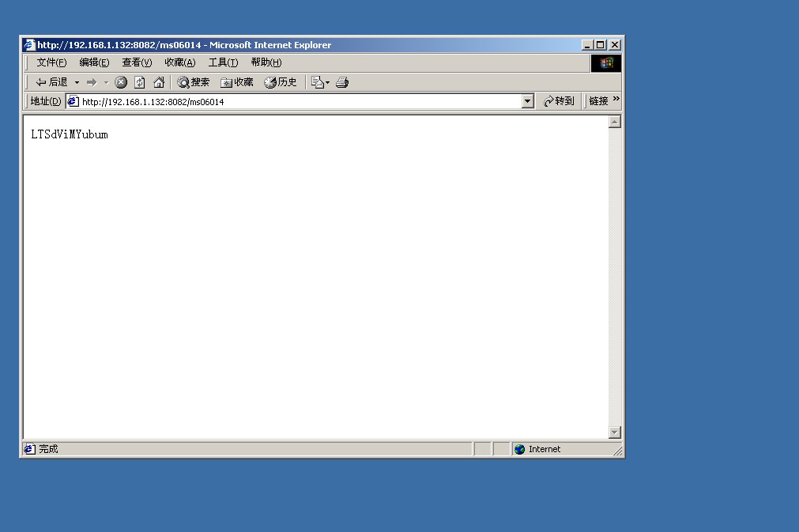Click the IE icon in title bar
Viewport: 799px width, 532px height.
(29, 45)
